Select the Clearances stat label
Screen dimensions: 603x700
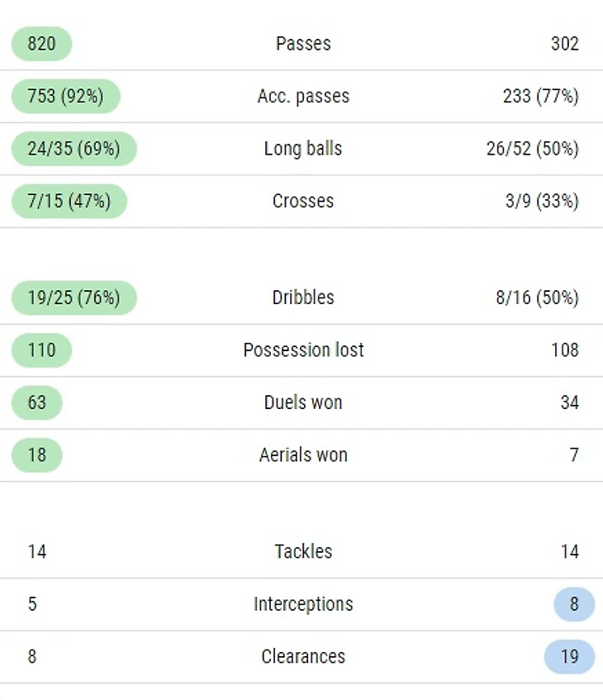pyautogui.click(x=303, y=656)
